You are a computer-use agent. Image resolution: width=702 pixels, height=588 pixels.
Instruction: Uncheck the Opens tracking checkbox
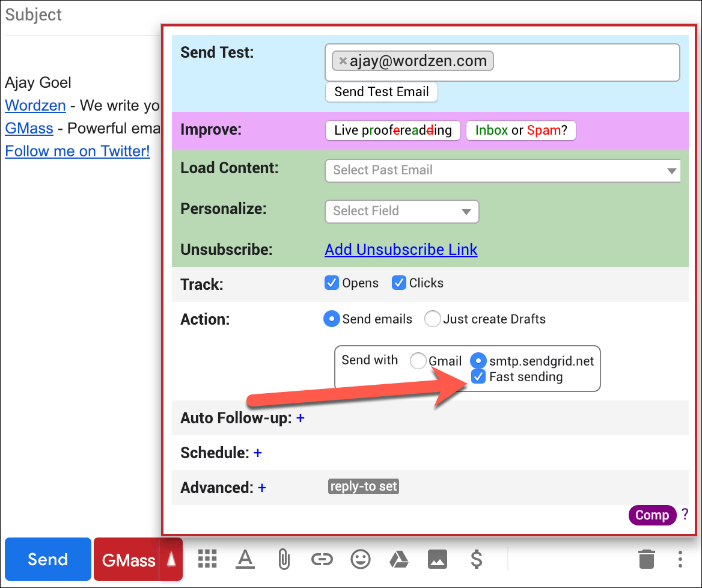(332, 283)
